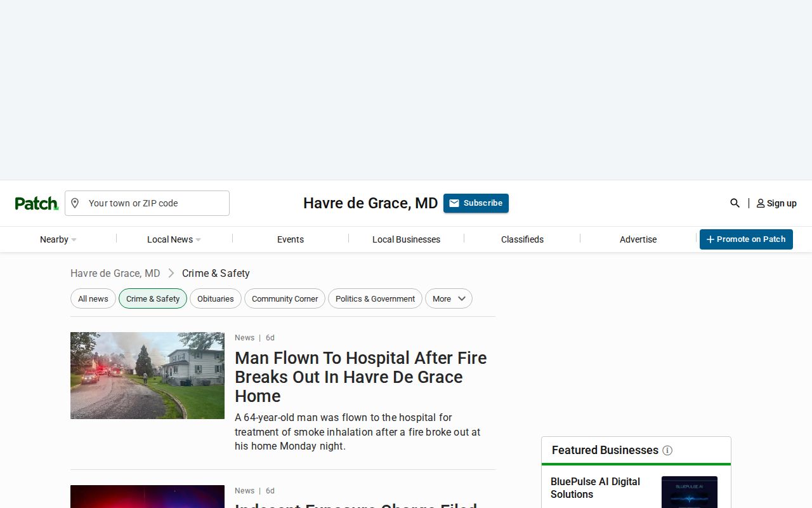Viewport: 812px width, 508px height.
Task: Click the envelope icon on Subscribe
Action: click(x=454, y=203)
